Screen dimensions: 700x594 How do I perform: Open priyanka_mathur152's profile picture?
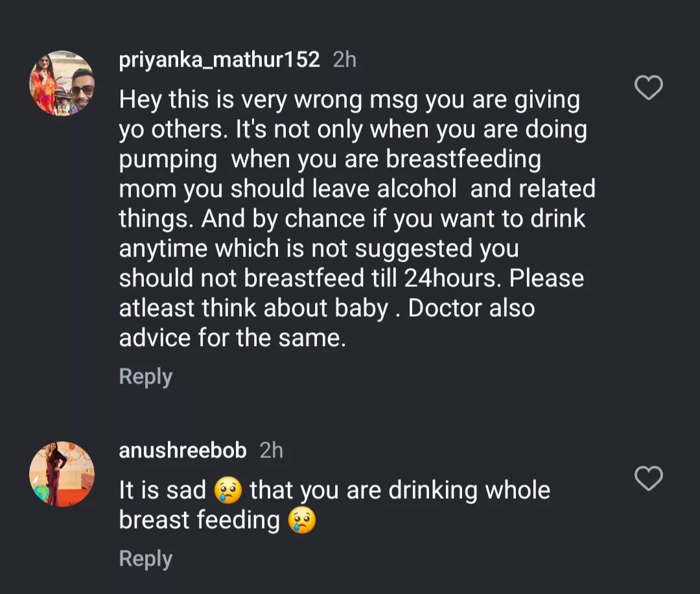point(62,84)
